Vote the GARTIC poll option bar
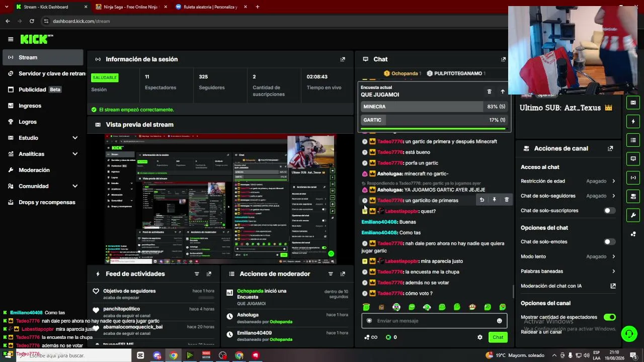644x362 pixels. coord(434,120)
